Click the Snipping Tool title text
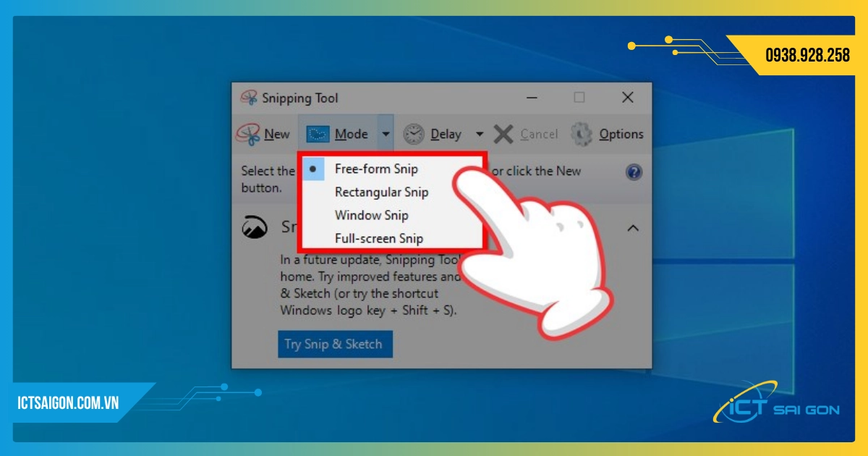The width and height of the screenshot is (868, 456). (x=299, y=98)
